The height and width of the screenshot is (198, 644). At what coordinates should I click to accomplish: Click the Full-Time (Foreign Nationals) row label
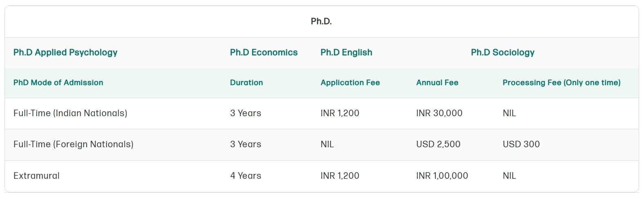pos(74,144)
